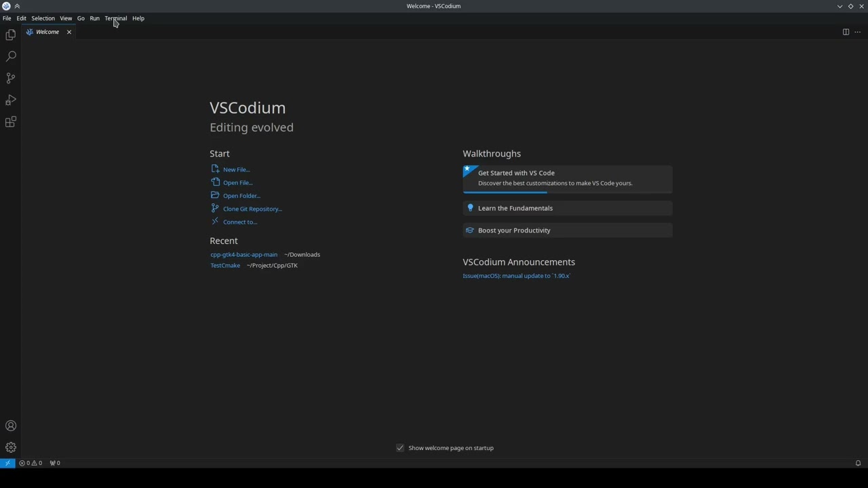The height and width of the screenshot is (488, 868).
Task: Open editor More Actions menu
Action: [x=857, y=32]
